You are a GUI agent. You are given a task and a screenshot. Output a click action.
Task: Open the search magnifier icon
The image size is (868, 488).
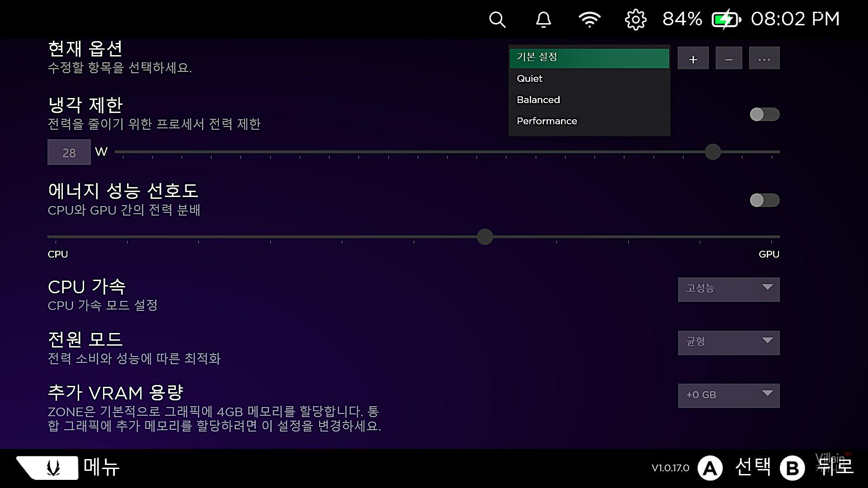coord(497,19)
